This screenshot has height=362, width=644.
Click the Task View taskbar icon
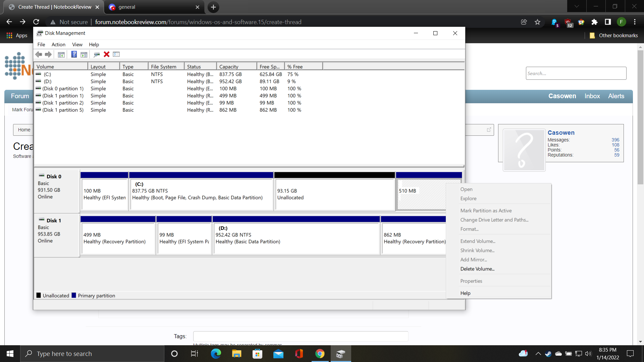pos(195,354)
